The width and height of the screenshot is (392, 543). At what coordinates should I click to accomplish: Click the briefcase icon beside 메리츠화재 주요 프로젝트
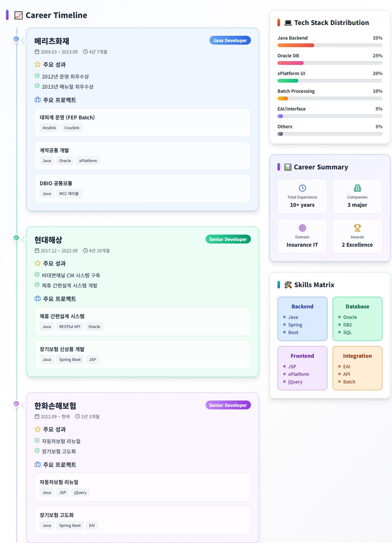coord(38,100)
